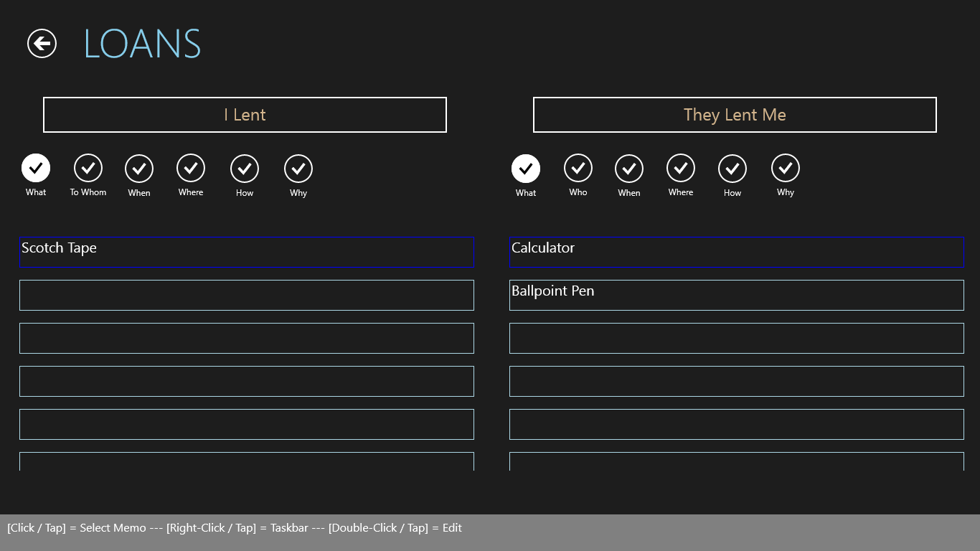Image resolution: width=980 pixels, height=551 pixels.
Task: Click the empty memo below Ballpoint Pen
Action: pyautogui.click(x=736, y=339)
